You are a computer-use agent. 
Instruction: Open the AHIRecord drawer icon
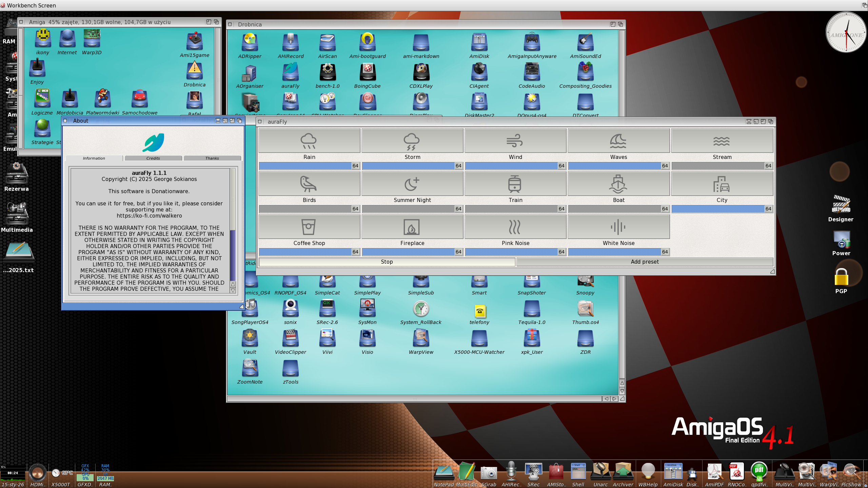[x=290, y=43]
